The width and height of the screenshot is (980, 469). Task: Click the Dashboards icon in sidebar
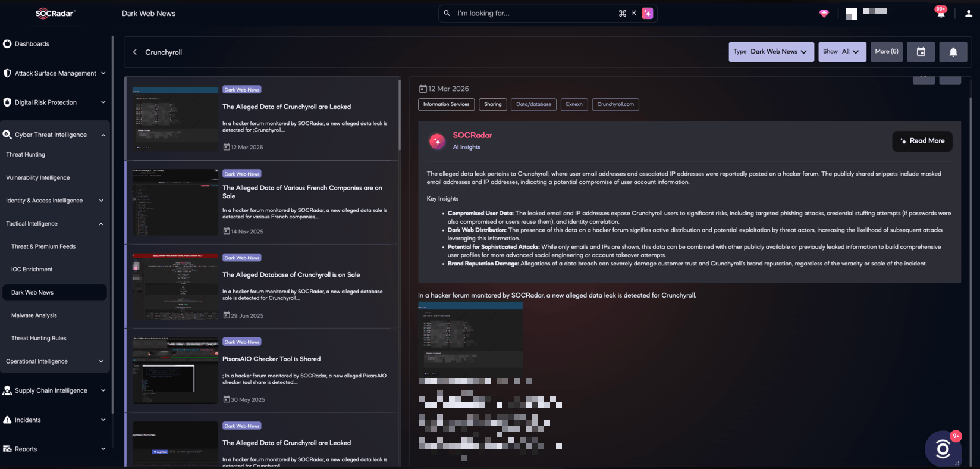click(x=7, y=43)
